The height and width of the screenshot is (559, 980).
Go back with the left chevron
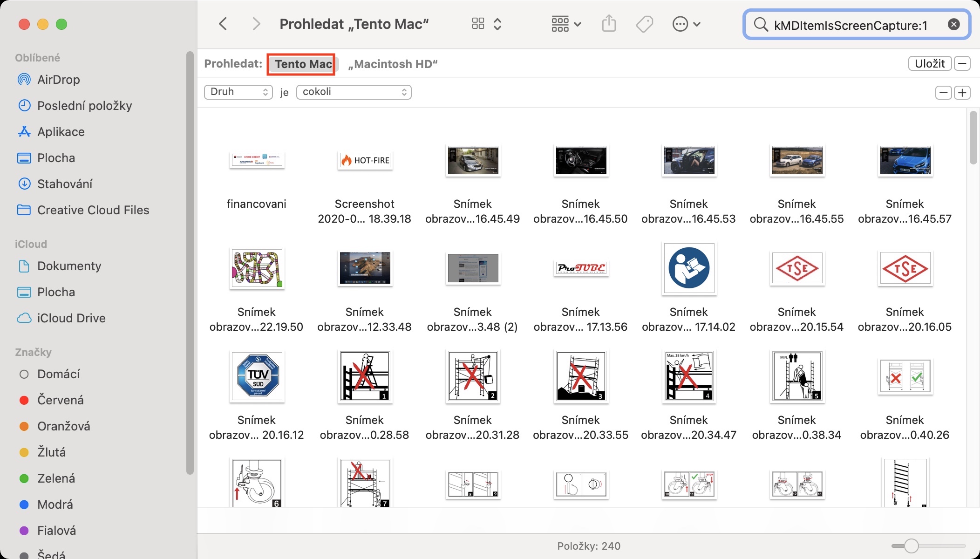click(223, 24)
